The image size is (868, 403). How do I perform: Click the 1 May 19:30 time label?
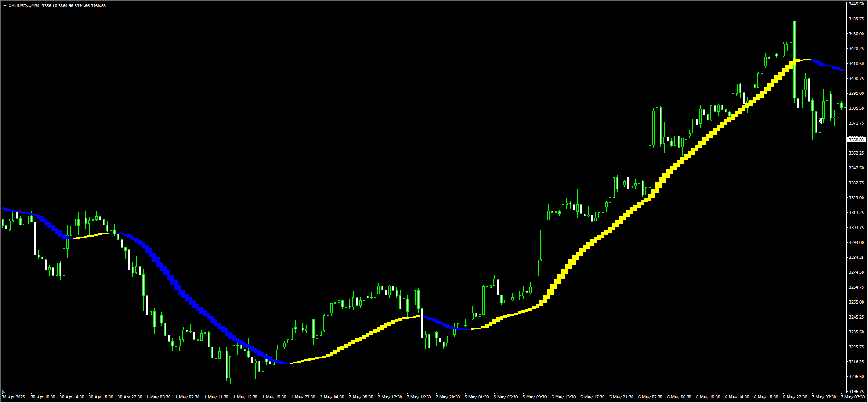(x=274, y=397)
